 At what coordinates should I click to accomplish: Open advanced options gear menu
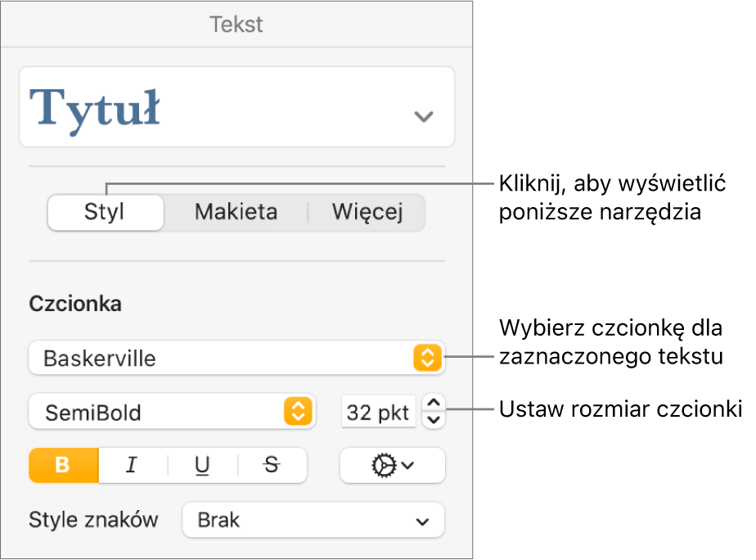(393, 466)
